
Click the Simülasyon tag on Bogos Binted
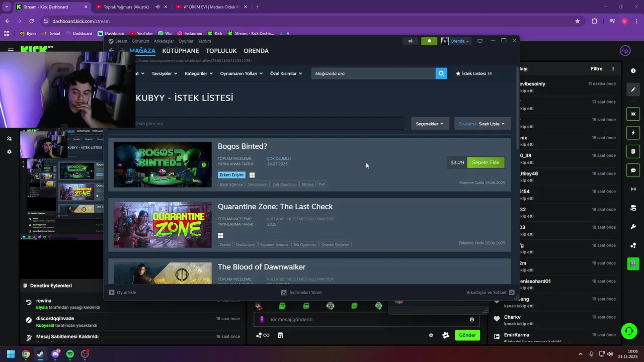tap(258, 185)
